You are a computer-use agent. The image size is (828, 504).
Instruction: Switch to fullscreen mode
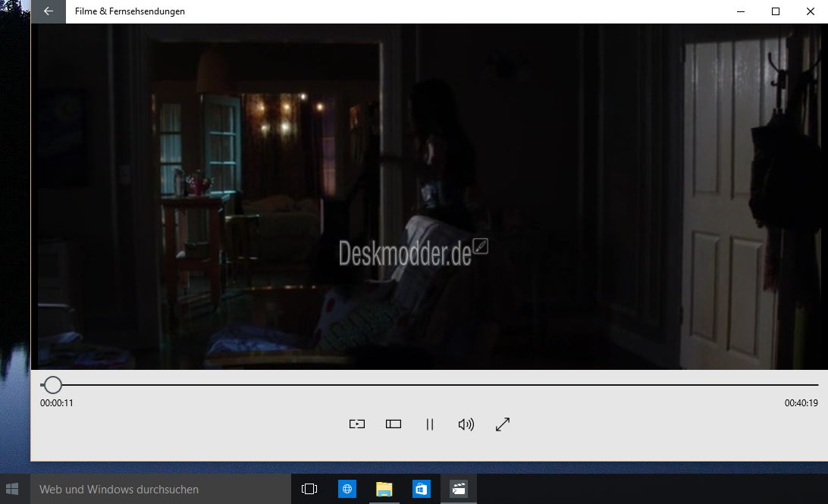click(503, 424)
